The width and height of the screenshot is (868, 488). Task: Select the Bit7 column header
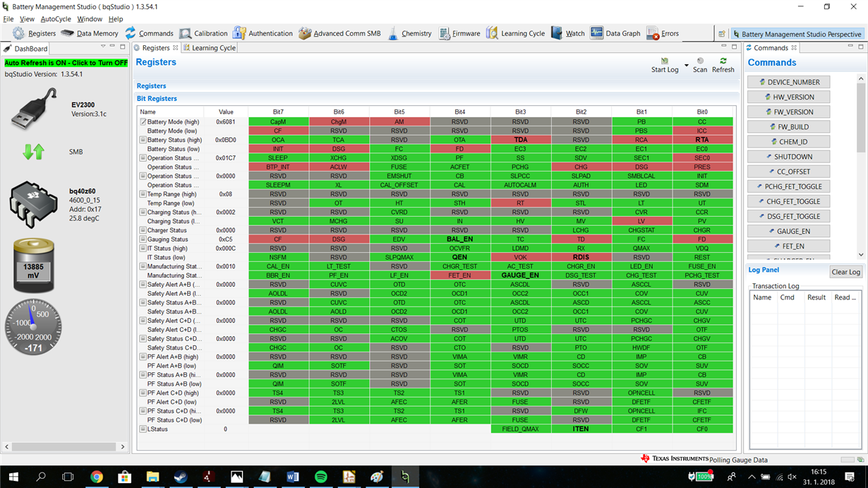[278, 112]
